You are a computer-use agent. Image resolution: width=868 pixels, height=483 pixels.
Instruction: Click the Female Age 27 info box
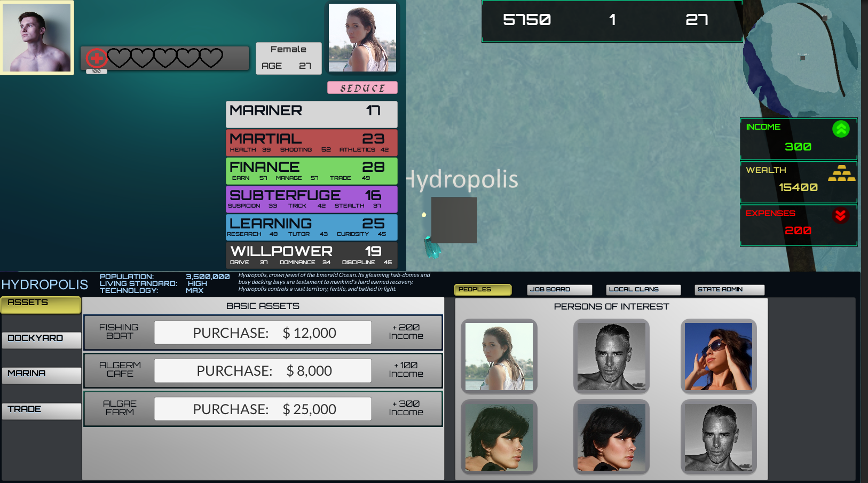289,58
